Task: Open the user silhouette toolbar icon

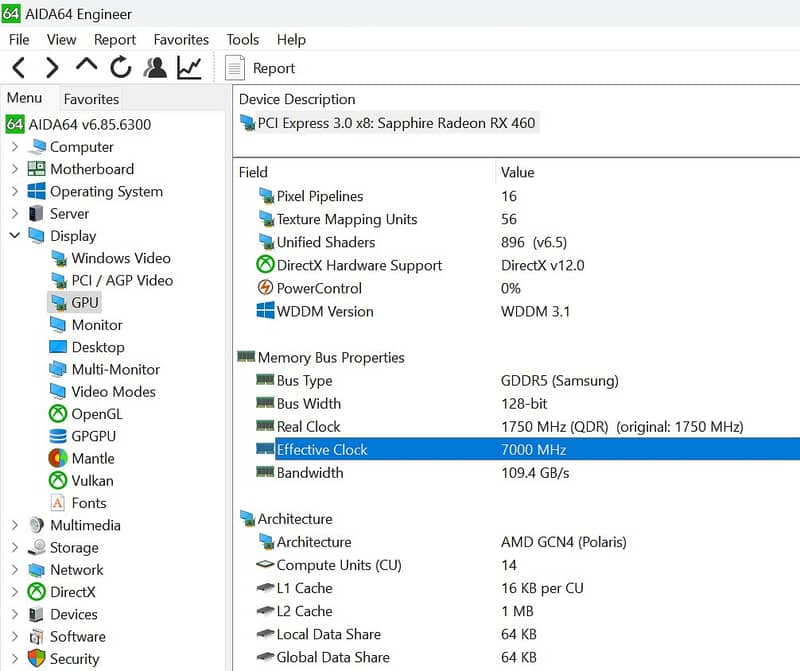Action: [155, 67]
